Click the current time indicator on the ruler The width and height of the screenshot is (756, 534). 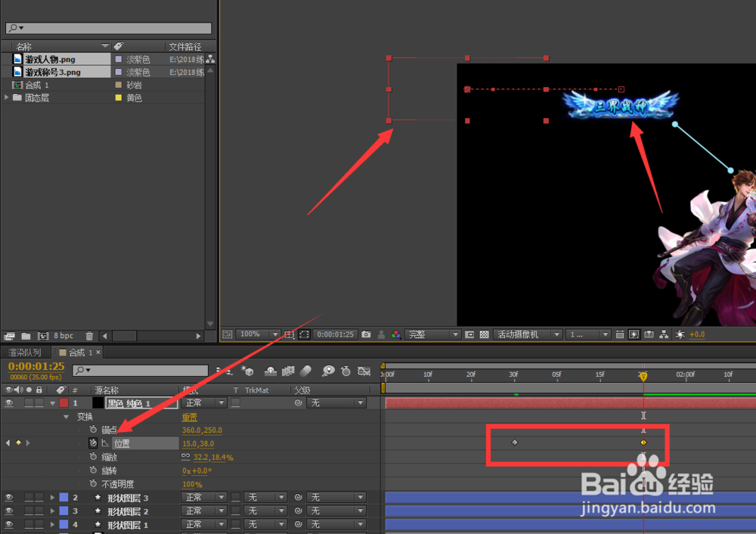coord(643,376)
